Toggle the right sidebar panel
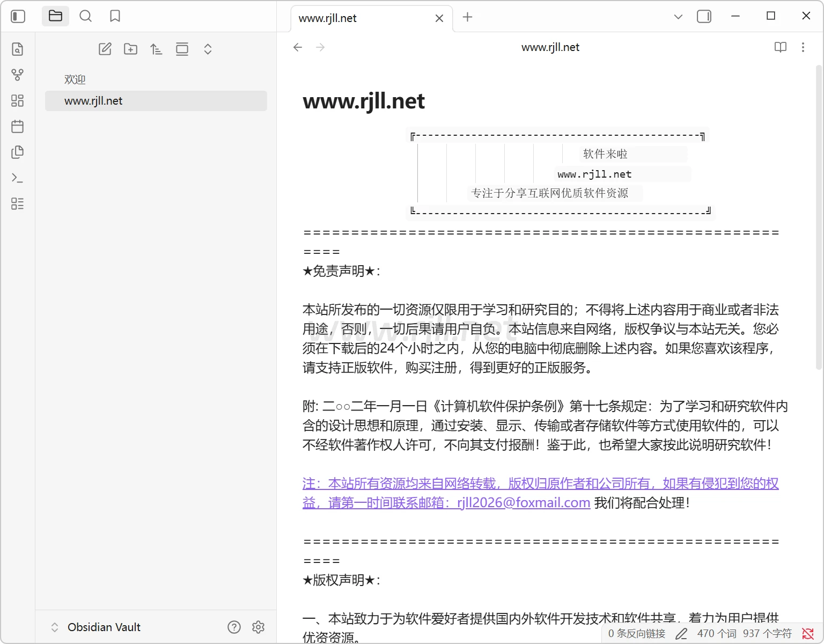824x644 pixels. 704,17
